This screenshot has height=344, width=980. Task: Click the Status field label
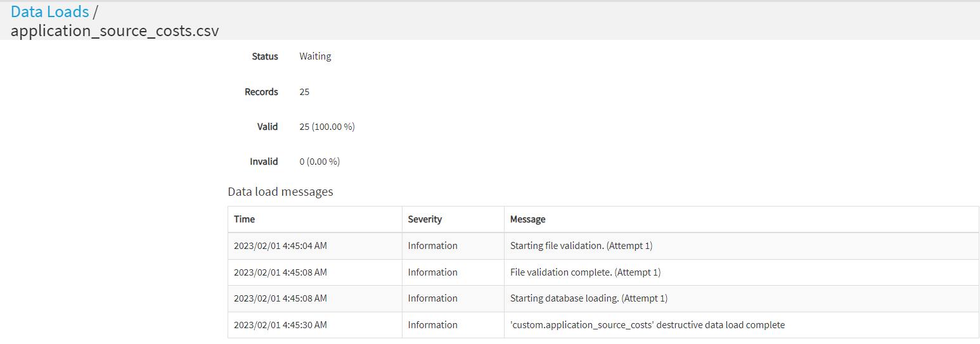pos(265,56)
